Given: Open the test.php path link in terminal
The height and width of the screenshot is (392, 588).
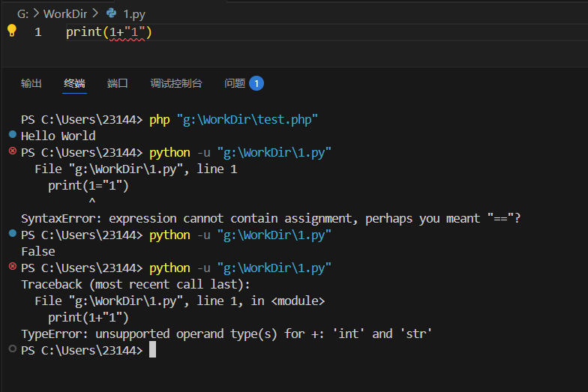Looking at the screenshot, I should pyautogui.click(x=247, y=119).
